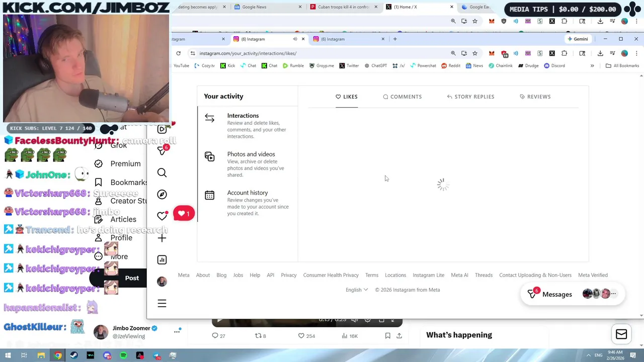Switch to second Instagram browser tab
Screen dimensions: 644x362
point(349,39)
